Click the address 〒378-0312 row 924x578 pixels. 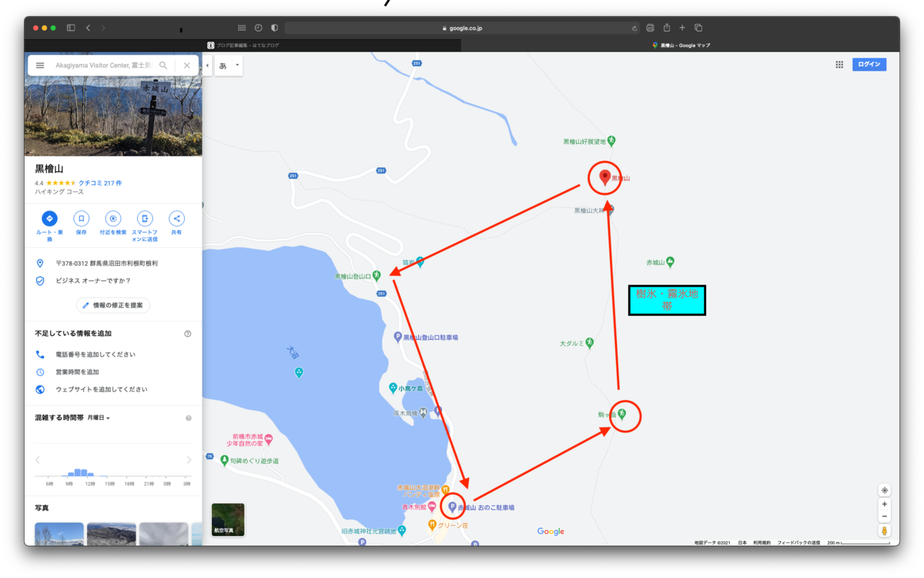[x=113, y=264]
